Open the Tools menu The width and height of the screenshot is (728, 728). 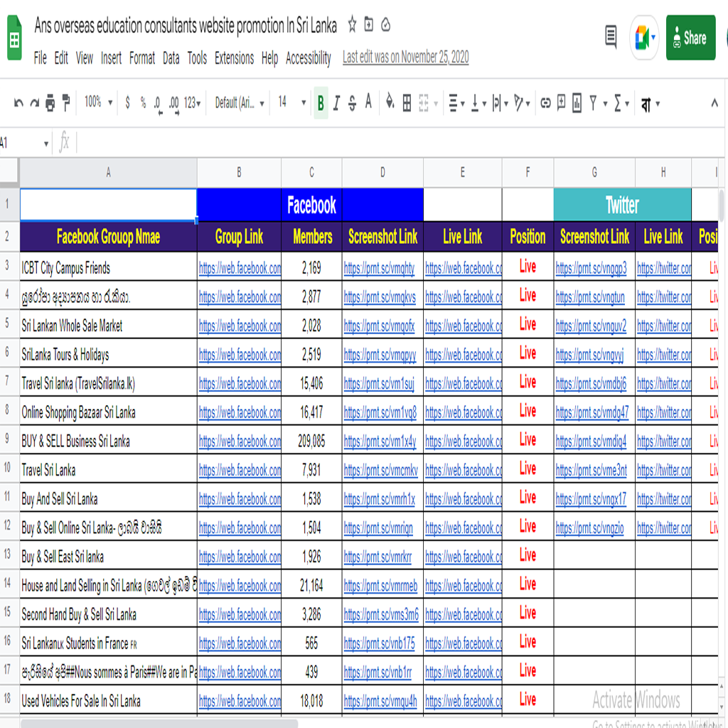tap(198, 58)
